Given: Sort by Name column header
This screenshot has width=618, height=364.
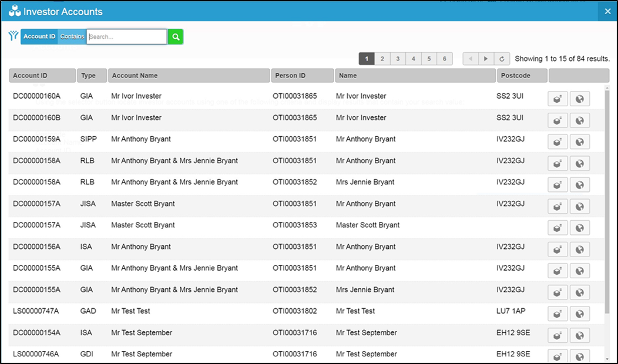Looking at the screenshot, I should point(415,76).
